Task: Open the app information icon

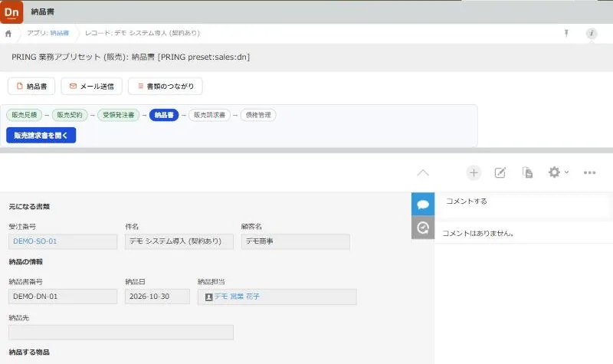Action: pyautogui.click(x=592, y=34)
